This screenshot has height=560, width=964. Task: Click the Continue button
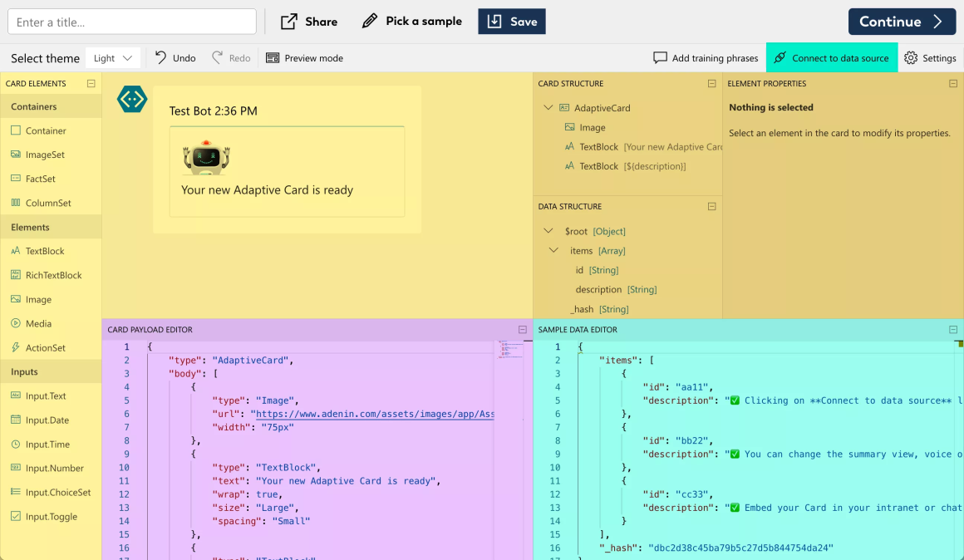point(902,22)
